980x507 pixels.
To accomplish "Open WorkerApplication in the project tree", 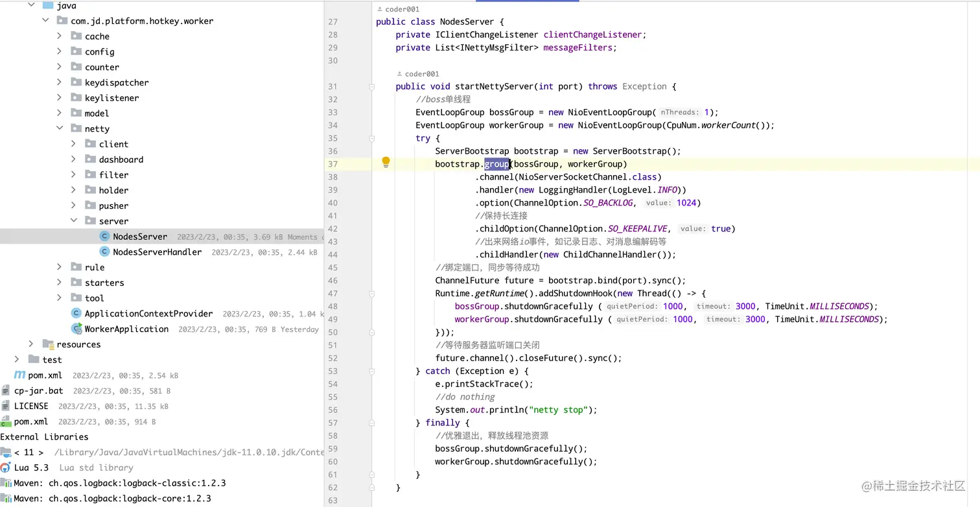I will tap(126, 329).
